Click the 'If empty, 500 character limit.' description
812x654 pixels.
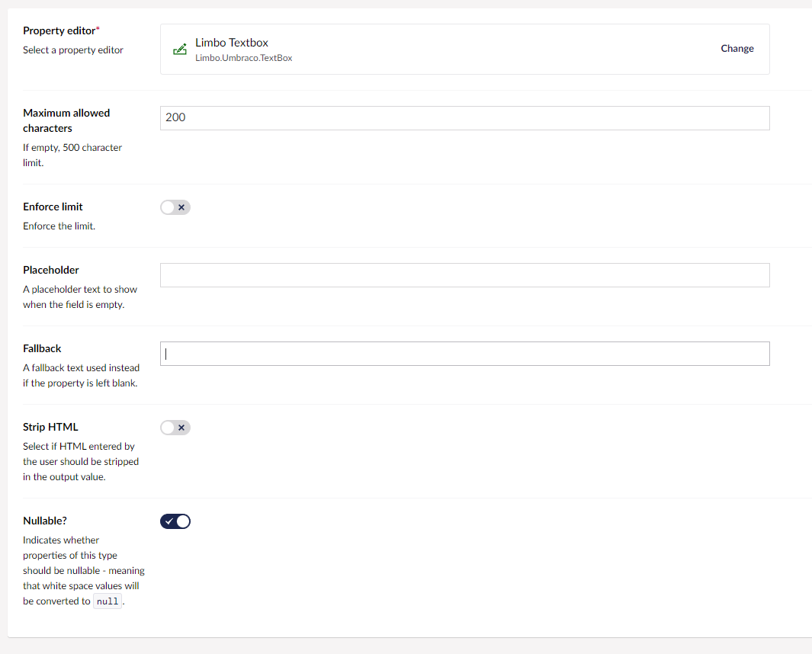pos(72,155)
